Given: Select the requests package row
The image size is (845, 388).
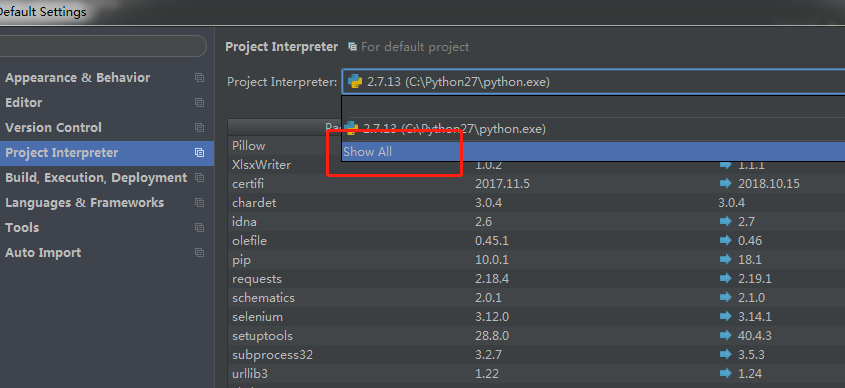Looking at the screenshot, I should (x=536, y=279).
